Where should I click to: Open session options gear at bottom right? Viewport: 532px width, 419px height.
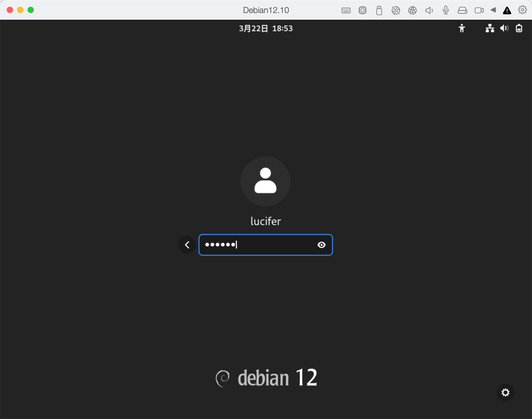(x=505, y=392)
